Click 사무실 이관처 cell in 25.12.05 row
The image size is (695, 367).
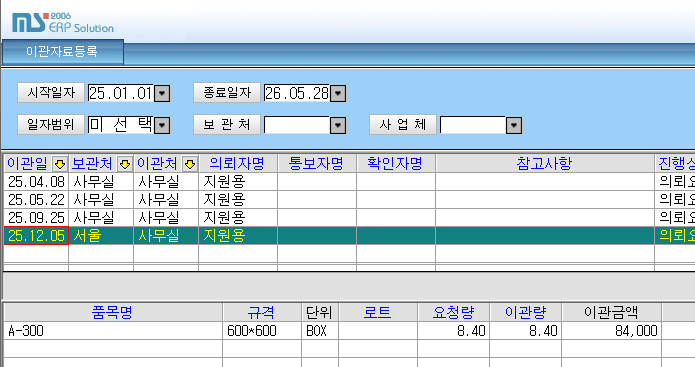(x=166, y=236)
